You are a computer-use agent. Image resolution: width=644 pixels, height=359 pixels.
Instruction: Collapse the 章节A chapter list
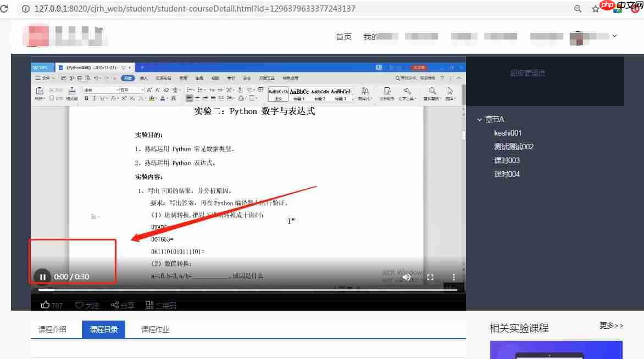tap(480, 120)
